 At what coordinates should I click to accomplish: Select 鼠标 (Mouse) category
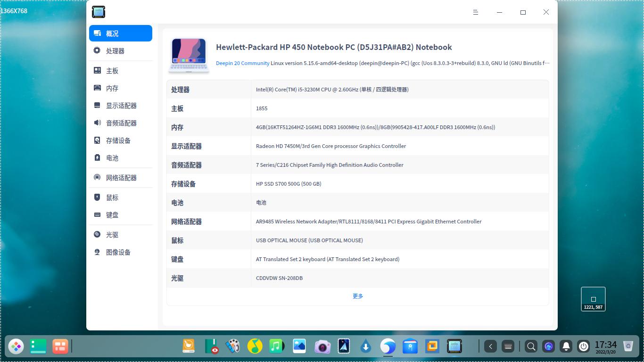click(x=112, y=197)
